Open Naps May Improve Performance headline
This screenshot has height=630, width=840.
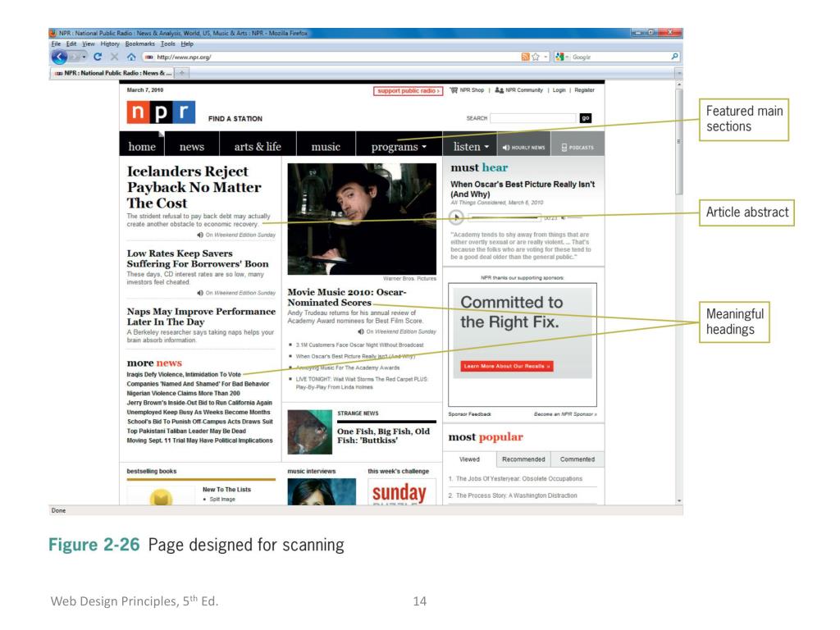(x=201, y=316)
